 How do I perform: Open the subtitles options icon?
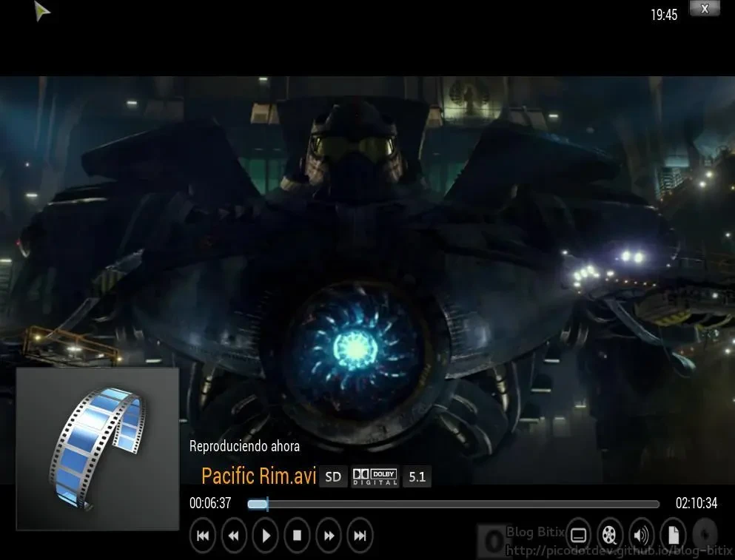coord(579,535)
